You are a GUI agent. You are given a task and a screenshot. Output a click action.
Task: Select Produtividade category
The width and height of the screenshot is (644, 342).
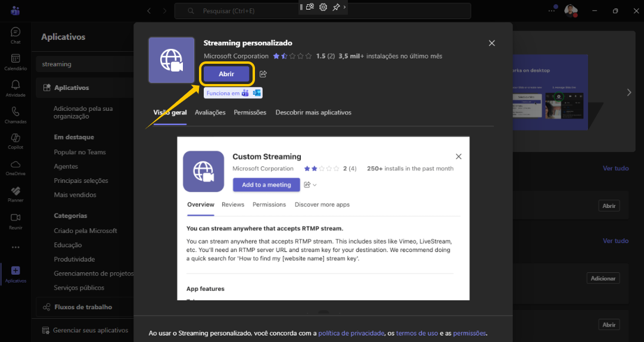pyautogui.click(x=74, y=259)
